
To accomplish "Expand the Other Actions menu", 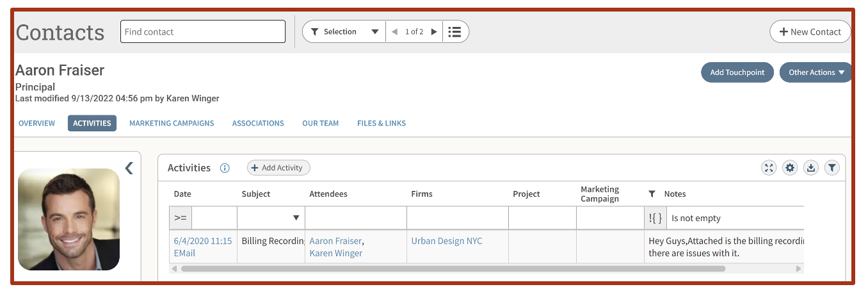I will pyautogui.click(x=816, y=72).
